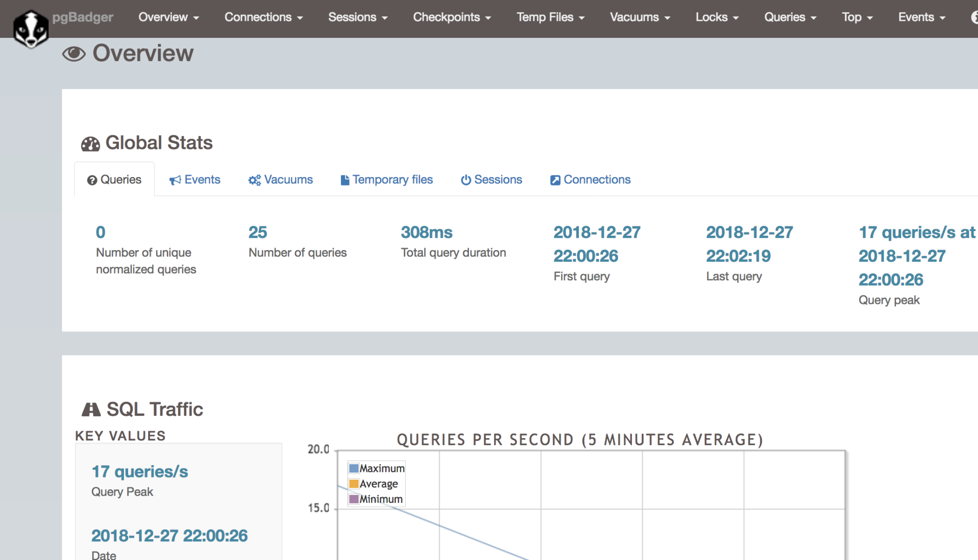Select the Queries tab in Global Stats
This screenshot has width=978, height=560.
[114, 180]
